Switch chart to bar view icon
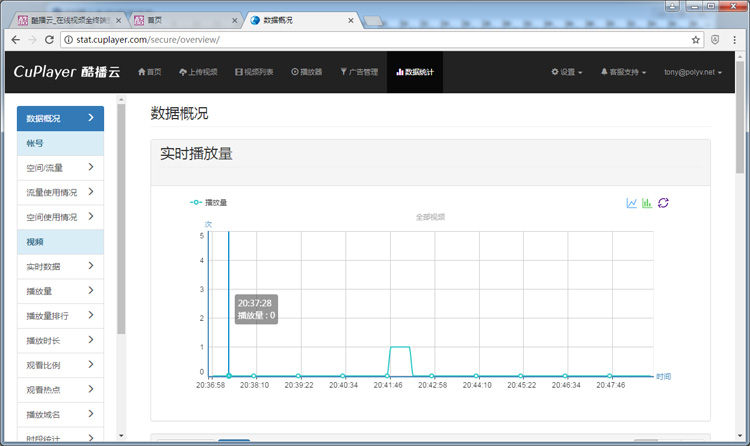 [647, 203]
